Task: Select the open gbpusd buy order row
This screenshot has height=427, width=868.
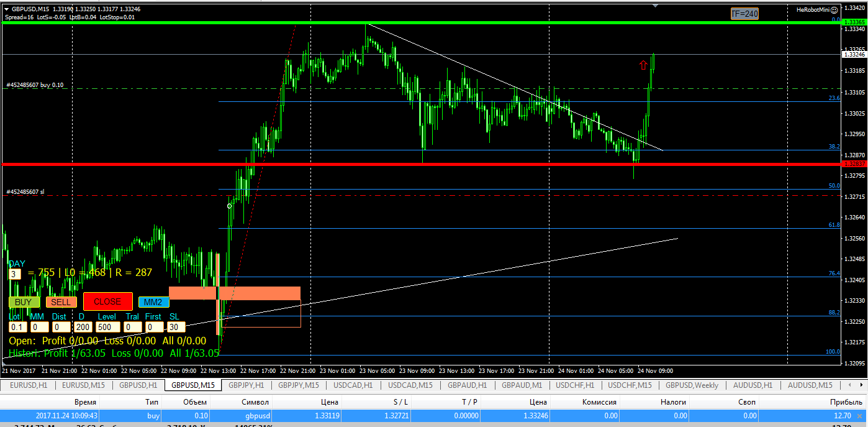Action: [x=433, y=415]
